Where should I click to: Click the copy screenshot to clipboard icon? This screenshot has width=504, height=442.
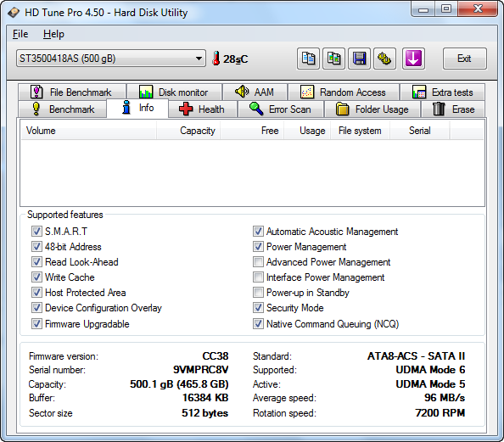coord(334,59)
